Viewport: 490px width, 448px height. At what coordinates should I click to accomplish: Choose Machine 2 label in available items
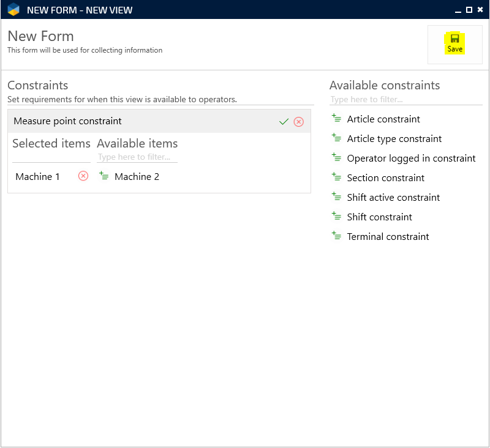pyautogui.click(x=137, y=177)
